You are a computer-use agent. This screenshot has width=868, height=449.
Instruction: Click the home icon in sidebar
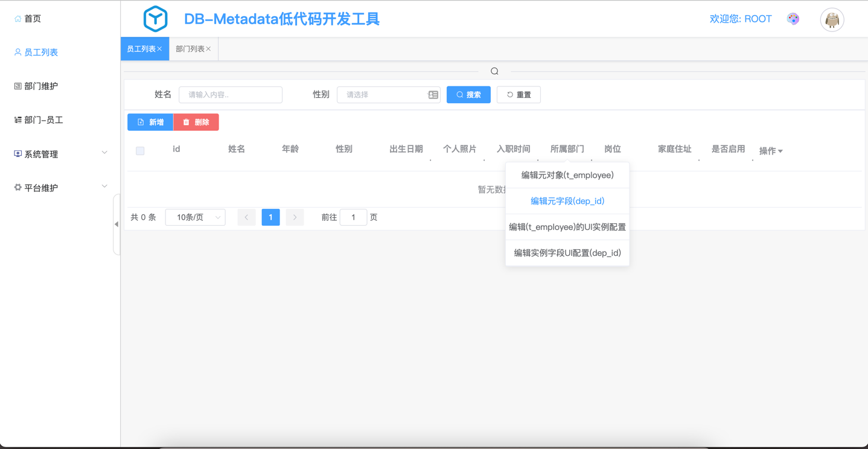18,19
